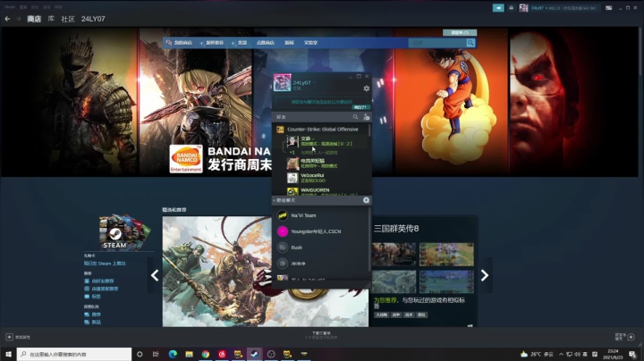This screenshot has width=644, height=361.
Task: Go back with the left arrow in Steam navigation
Action: [7, 19]
